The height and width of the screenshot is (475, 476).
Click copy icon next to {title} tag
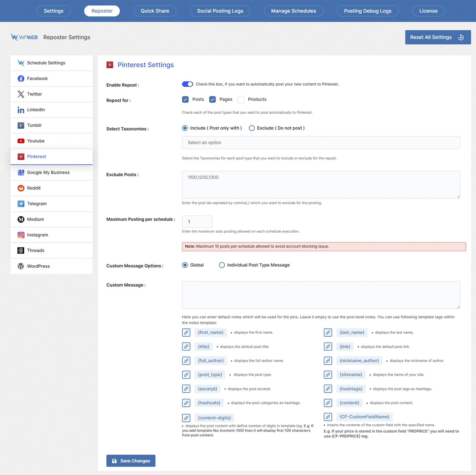click(186, 347)
